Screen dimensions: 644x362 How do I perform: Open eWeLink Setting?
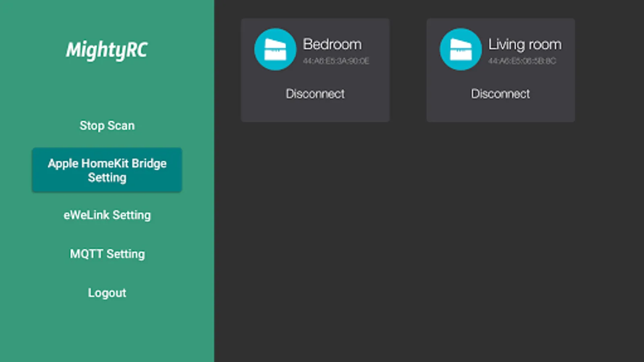tap(107, 215)
